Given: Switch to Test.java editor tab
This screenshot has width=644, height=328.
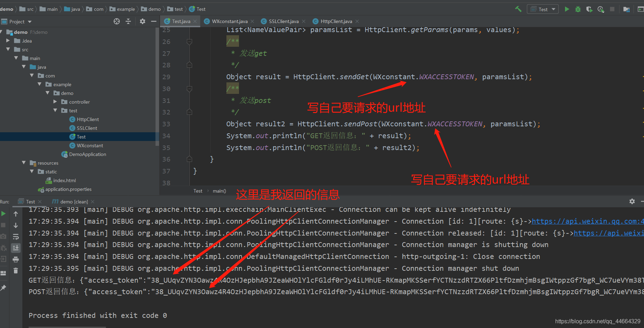Looking at the screenshot, I should coord(181,21).
